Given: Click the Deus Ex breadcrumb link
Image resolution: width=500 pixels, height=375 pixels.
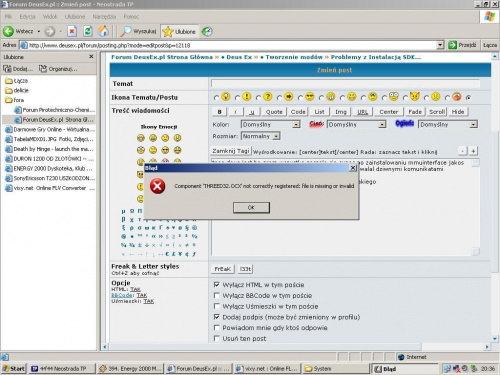Looking at the screenshot, I should (x=239, y=57).
